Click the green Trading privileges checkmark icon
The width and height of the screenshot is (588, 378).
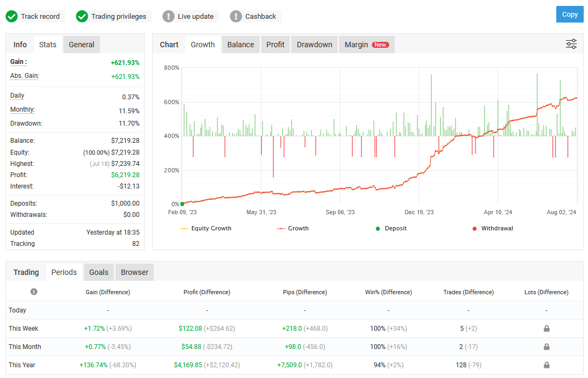tap(82, 17)
